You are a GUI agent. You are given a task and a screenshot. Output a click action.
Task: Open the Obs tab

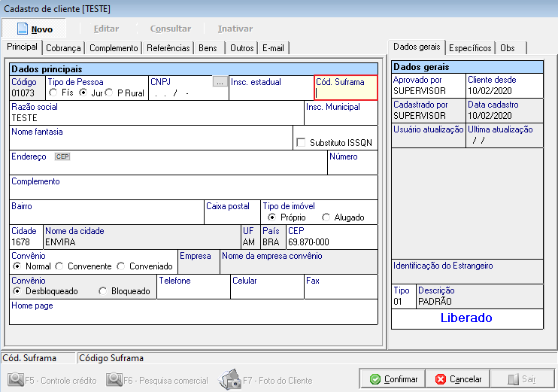(508, 47)
